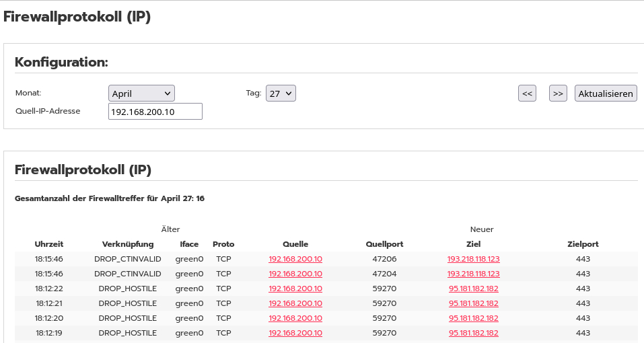Click the Quell-IP-Adresse label
Screen dimensions: 644x343
(48, 111)
